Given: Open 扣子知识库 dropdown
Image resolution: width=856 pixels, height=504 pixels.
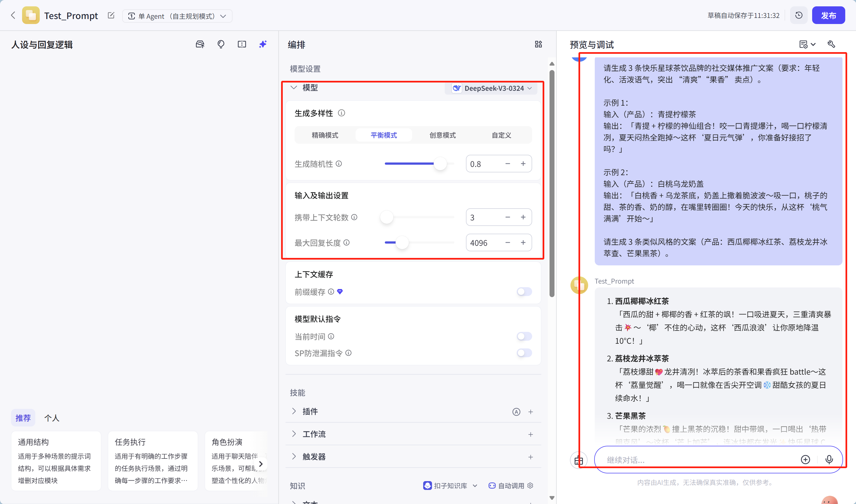Looking at the screenshot, I should [x=450, y=486].
